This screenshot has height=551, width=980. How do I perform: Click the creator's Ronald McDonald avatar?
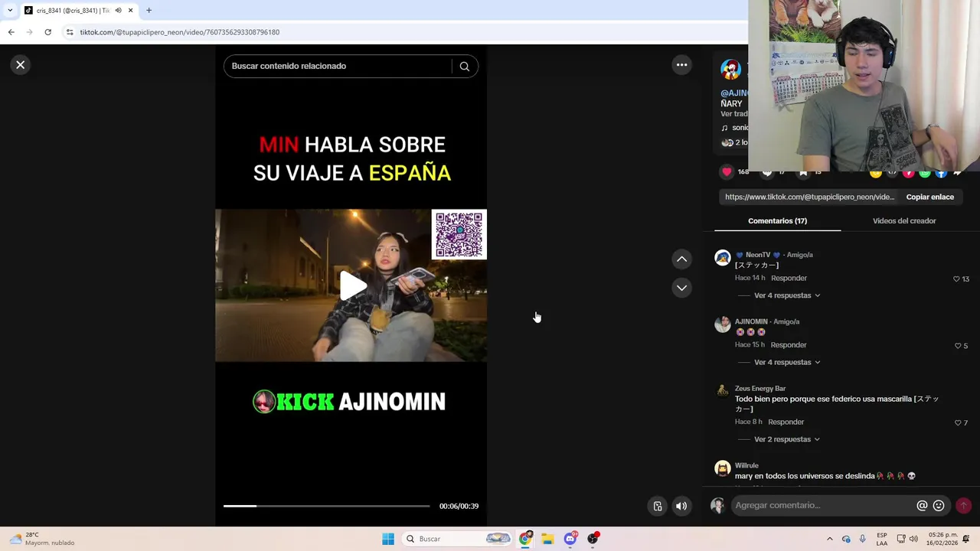tap(730, 70)
